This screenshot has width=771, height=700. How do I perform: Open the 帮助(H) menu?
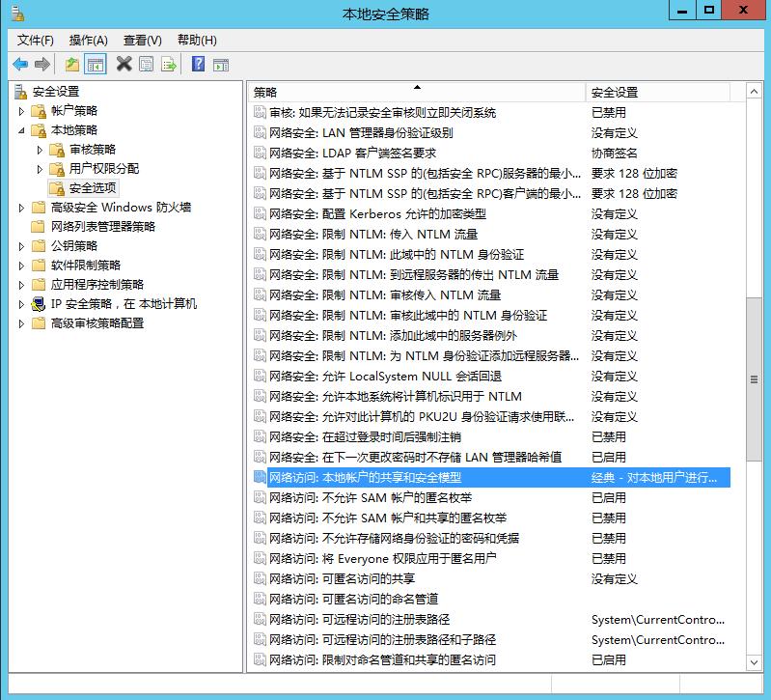click(x=197, y=40)
